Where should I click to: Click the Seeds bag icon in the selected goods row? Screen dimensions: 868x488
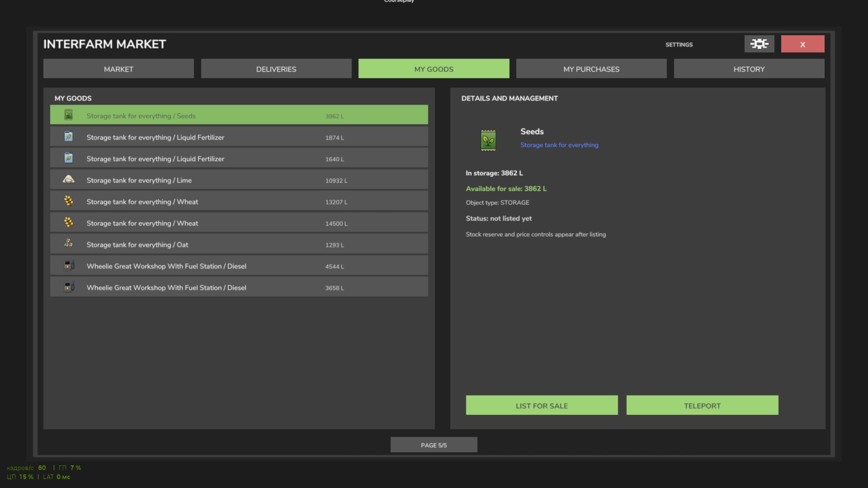point(68,115)
